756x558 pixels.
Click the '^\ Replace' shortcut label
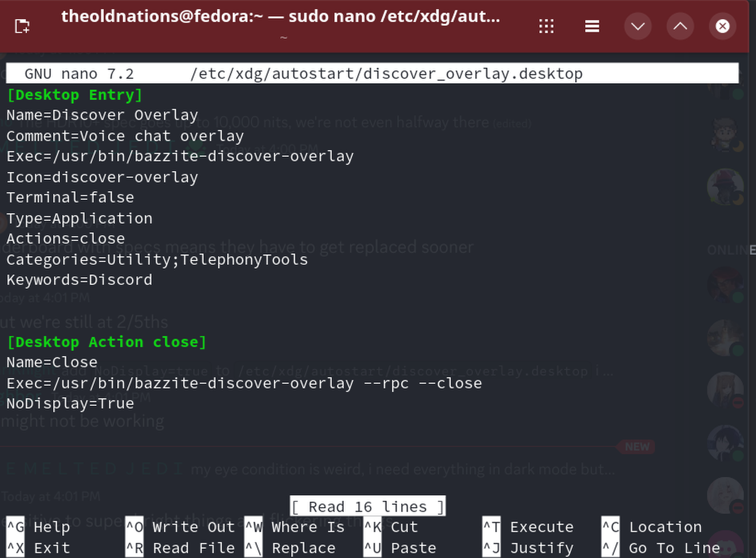click(290, 548)
